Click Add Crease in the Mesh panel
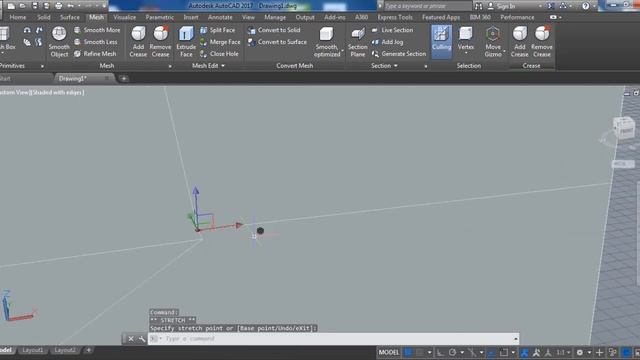640x360 pixels. 138,41
